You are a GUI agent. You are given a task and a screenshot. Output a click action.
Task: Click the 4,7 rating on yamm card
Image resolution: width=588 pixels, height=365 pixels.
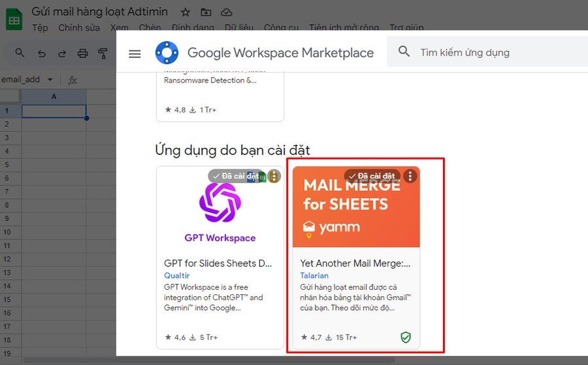pyautogui.click(x=311, y=338)
